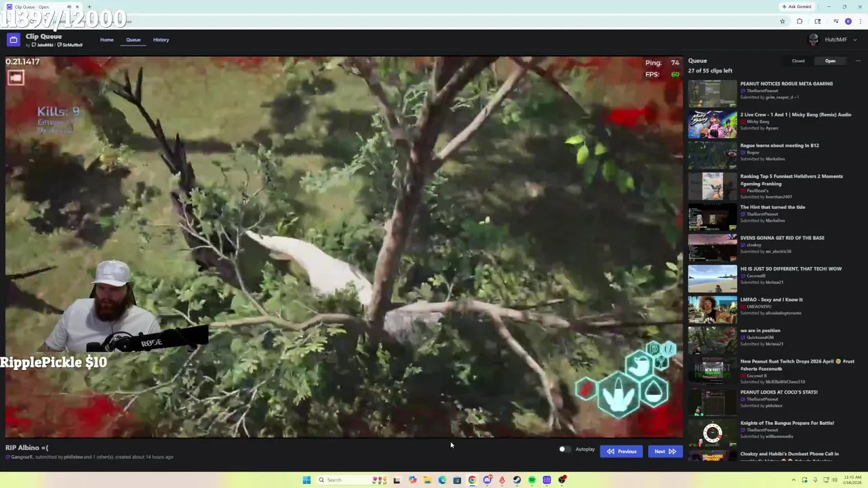Set the queue status to Open

coord(830,61)
